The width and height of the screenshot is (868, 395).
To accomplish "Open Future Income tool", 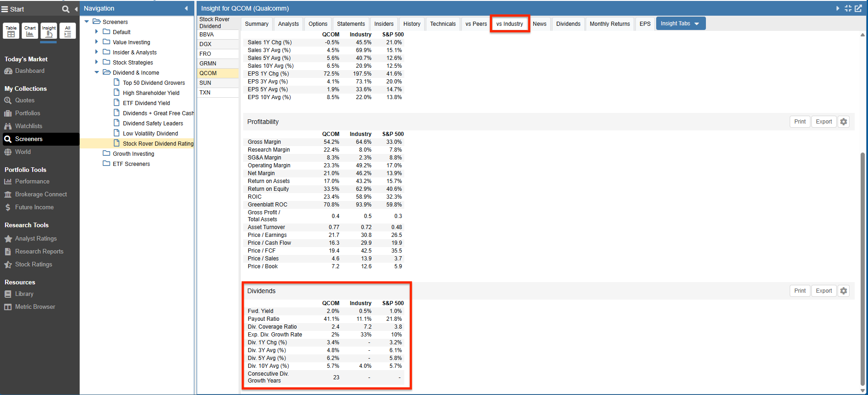I will click(34, 207).
